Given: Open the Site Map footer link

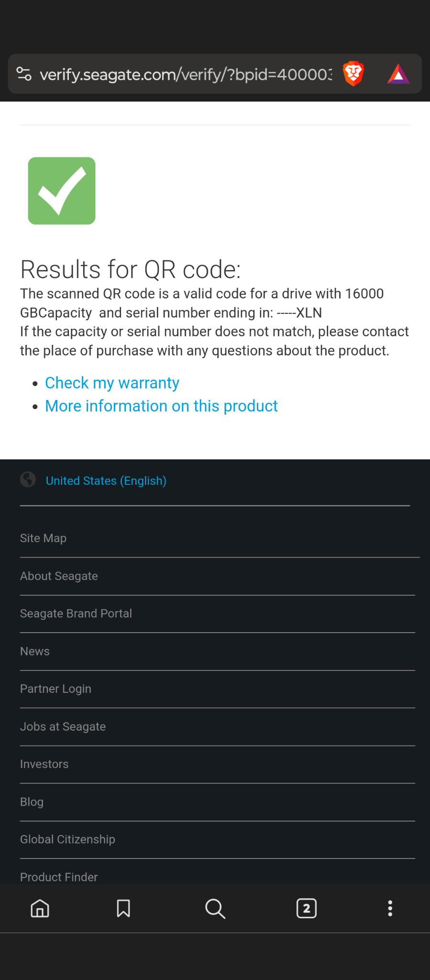Looking at the screenshot, I should (x=43, y=538).
